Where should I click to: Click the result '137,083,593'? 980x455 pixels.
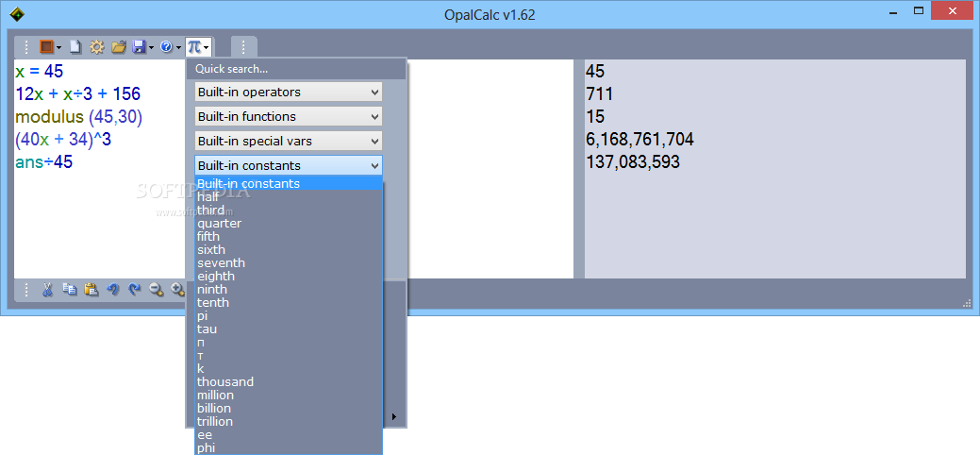[x=633, y=162]
